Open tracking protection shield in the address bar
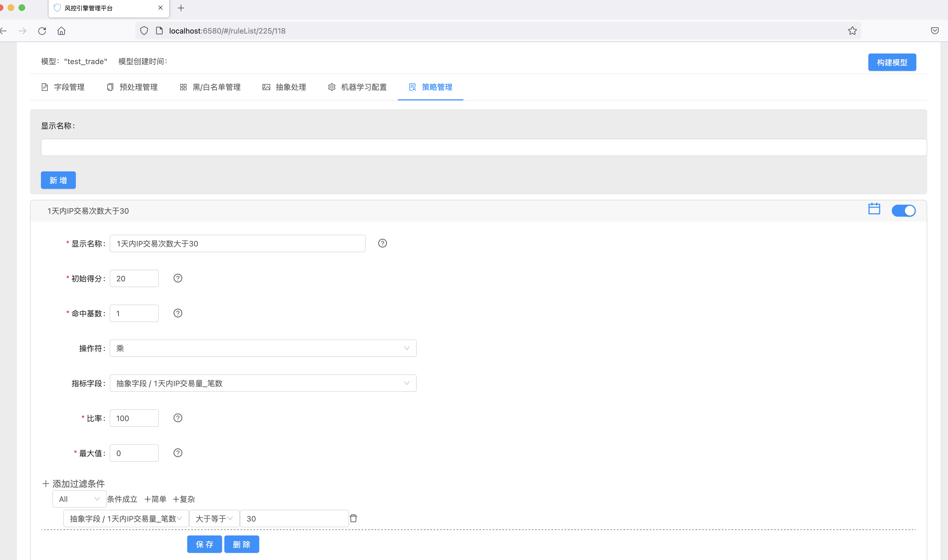The height and width of the screenshot is (560, 948). pos(144,31)
